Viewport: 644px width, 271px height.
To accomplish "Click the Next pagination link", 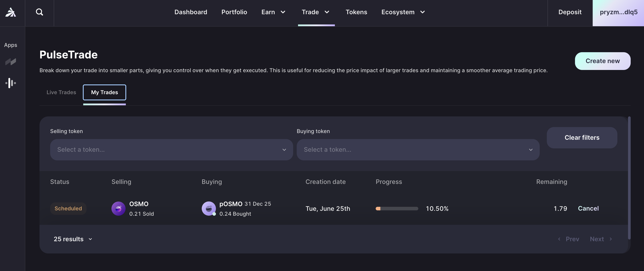I will click(597, 239).
